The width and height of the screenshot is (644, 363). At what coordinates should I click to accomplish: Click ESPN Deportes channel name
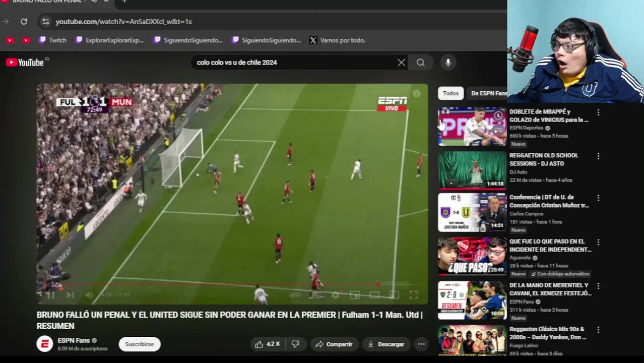pyautogui.click(x=526, y=128)
